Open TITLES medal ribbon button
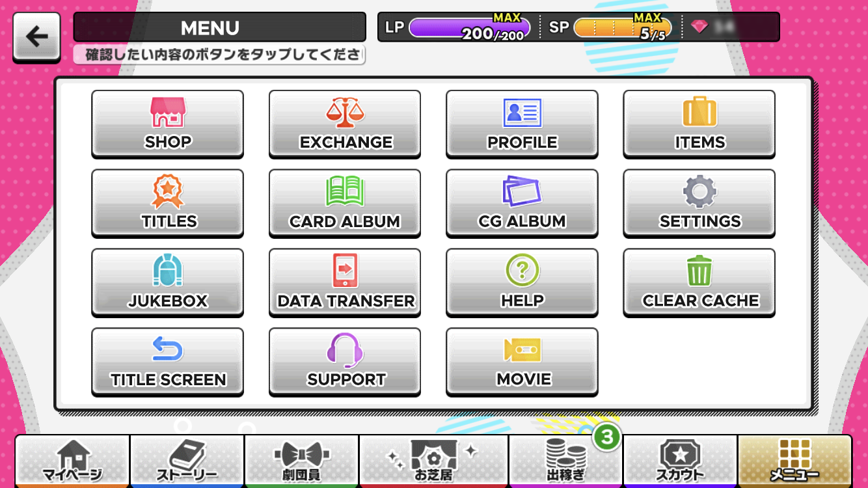Viewport: 868px width, 488px height. 167,203
